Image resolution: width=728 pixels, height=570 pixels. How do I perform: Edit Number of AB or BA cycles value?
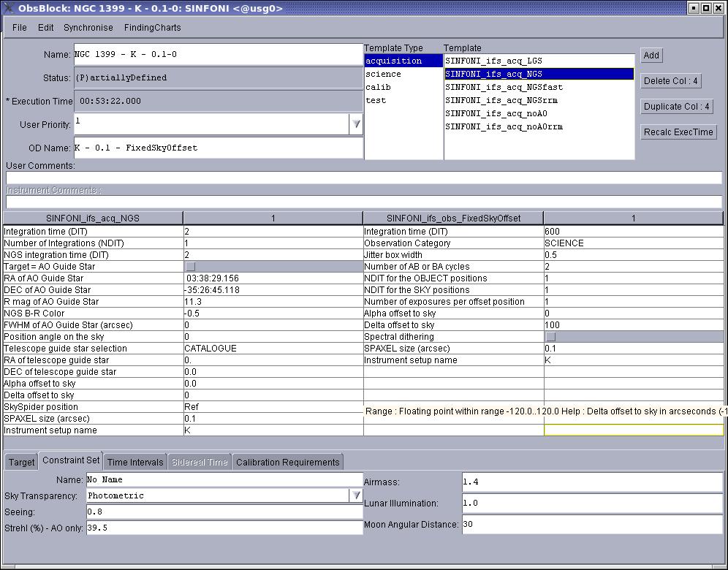point(634,267)
